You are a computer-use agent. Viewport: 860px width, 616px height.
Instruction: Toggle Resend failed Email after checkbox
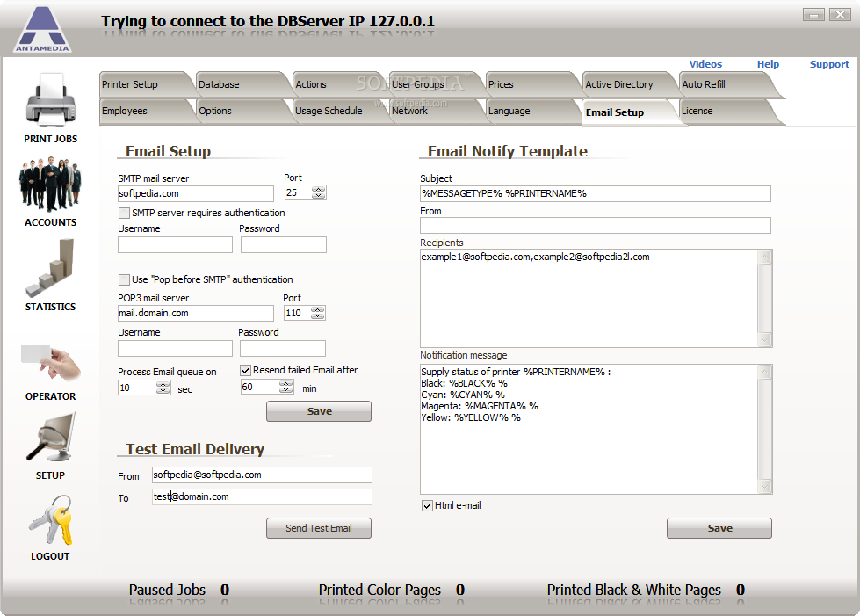pos(246,371)
